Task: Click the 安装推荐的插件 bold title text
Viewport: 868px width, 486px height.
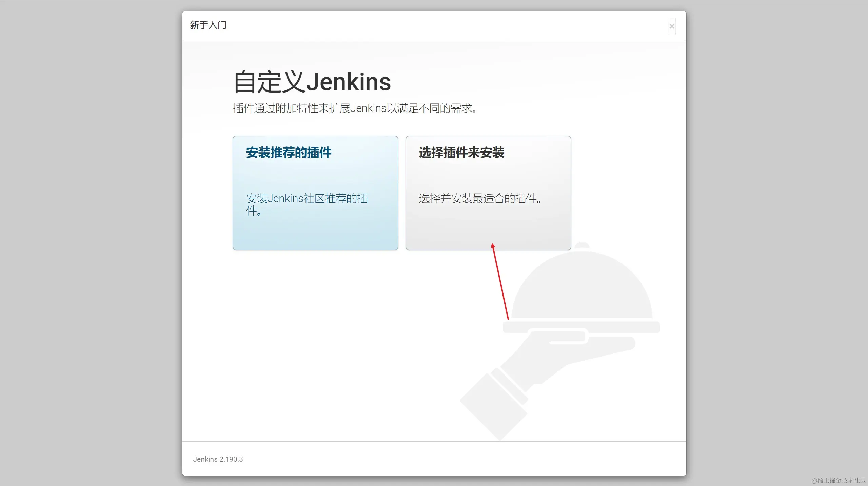Action: tap(289, 153)
